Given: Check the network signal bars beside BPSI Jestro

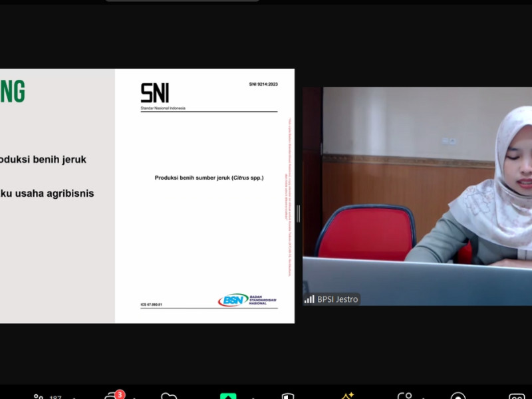Looking at the screenshot, I should pos(309,299).
